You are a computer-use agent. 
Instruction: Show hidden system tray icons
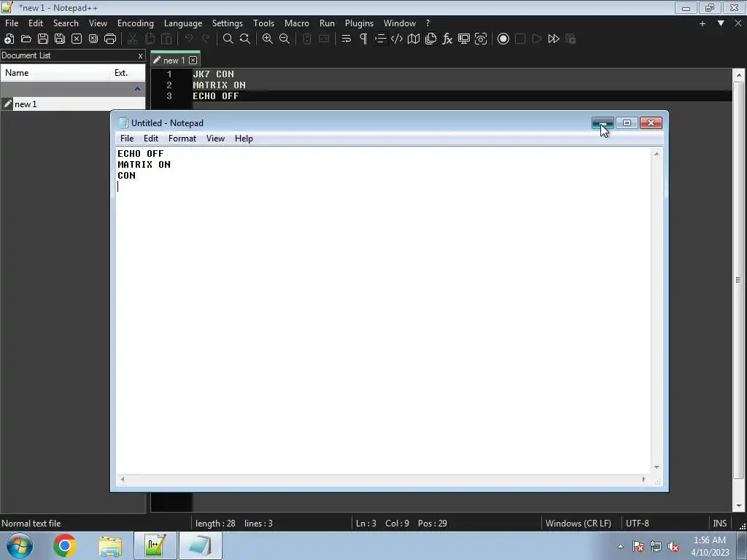[620, 546]
